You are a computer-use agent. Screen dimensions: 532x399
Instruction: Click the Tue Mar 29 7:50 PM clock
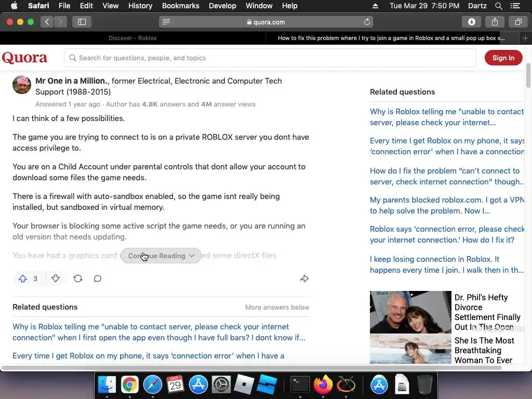coord(424,6)
